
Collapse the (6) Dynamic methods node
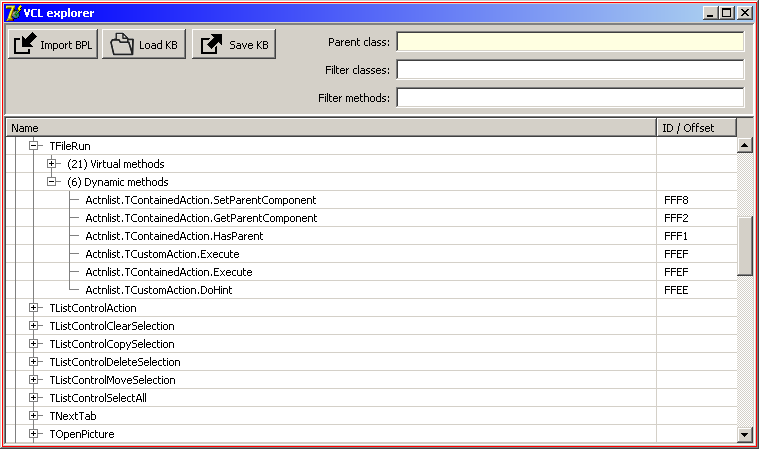pos(51,181)
